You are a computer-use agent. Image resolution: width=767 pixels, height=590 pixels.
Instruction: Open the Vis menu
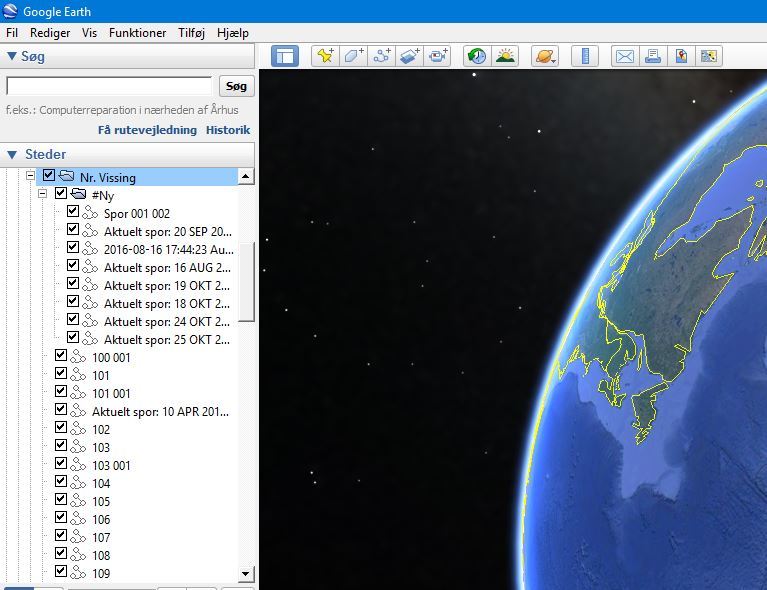point(89,33)
